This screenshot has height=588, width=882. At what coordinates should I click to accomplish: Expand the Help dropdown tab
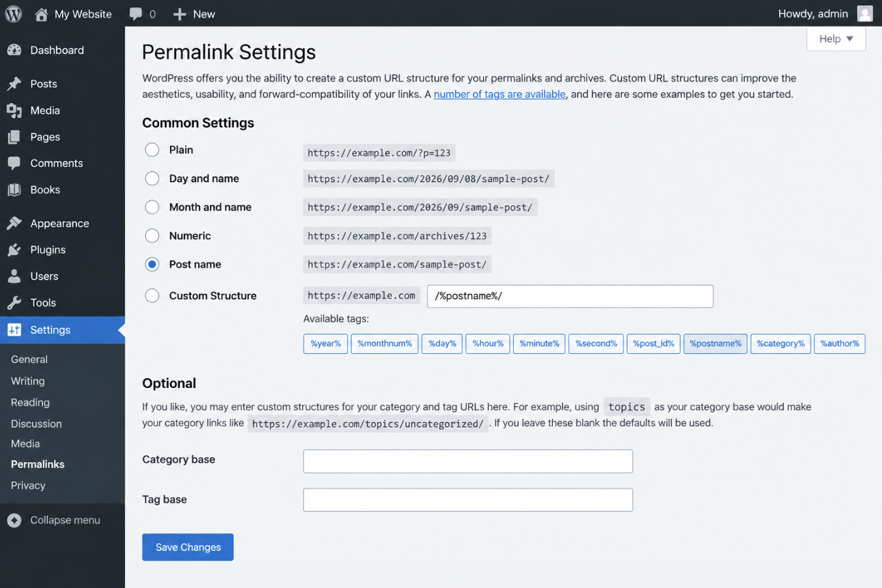point(836,39)
